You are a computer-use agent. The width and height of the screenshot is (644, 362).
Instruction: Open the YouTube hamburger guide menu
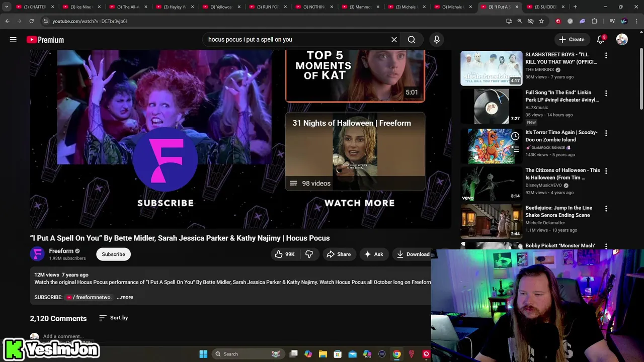(13, 40)
